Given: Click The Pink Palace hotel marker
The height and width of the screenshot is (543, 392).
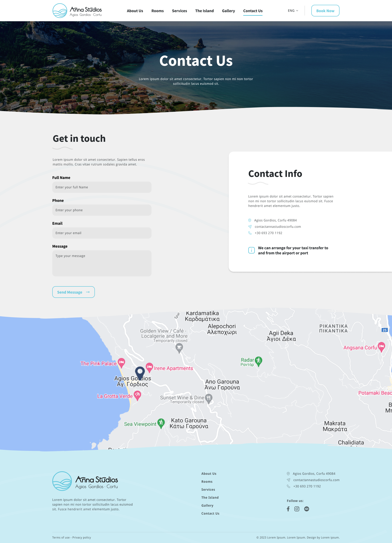Looking at the screenshot, I should [121, 362].
